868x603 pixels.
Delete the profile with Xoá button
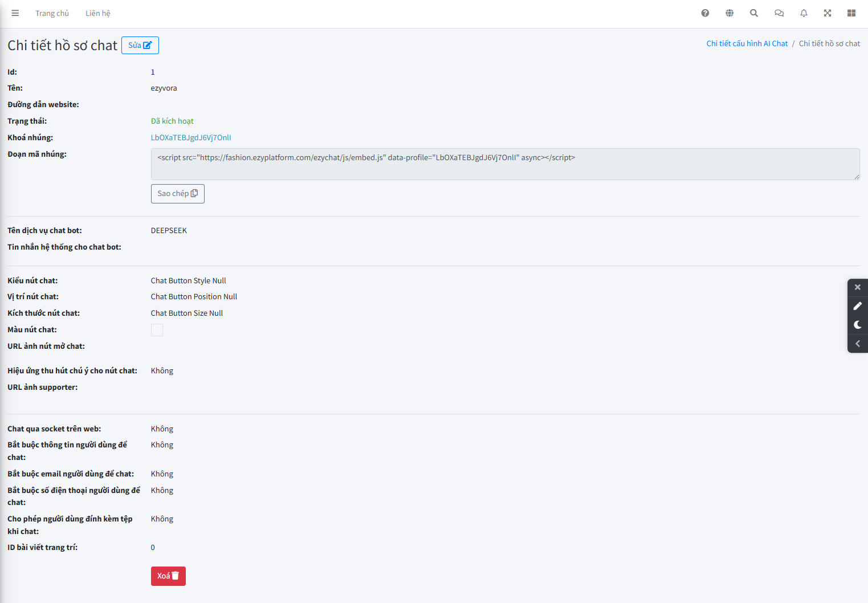pos(168,576)
